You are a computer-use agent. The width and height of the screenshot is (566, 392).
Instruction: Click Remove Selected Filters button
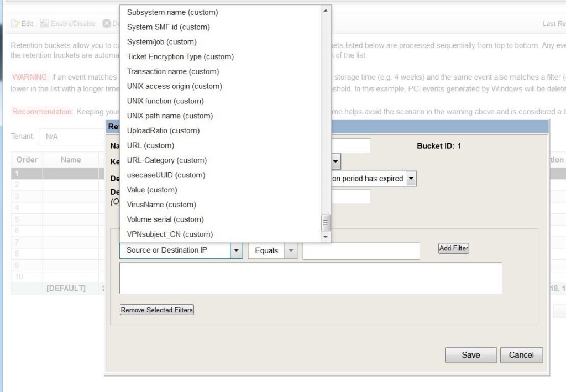click(156, 310)
